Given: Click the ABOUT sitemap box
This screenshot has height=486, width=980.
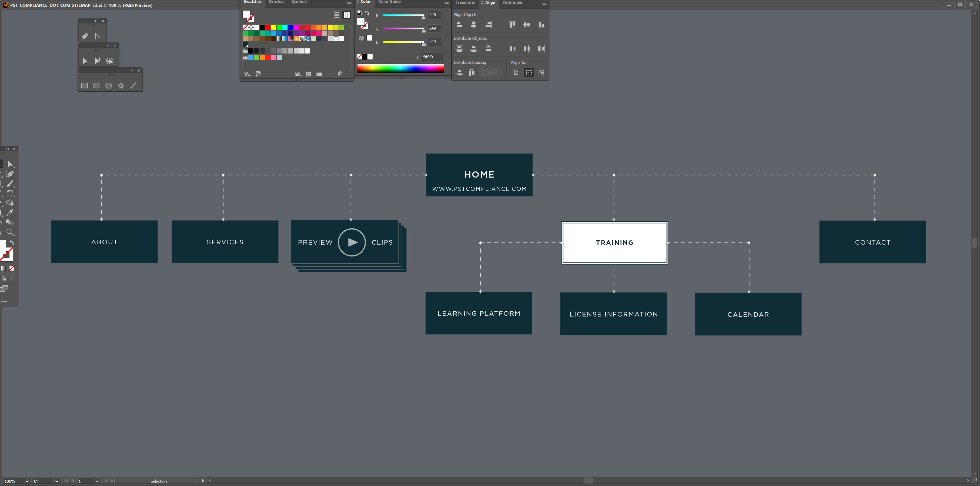Looking at the screenshot, I should tap(104, 242).
